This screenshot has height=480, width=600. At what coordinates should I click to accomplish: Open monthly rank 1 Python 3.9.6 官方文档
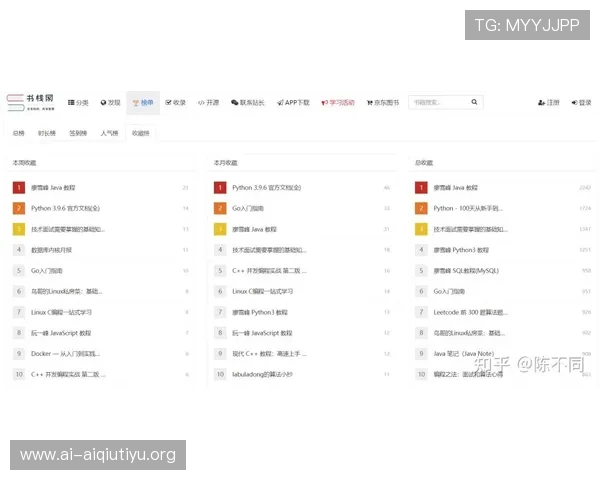267,188
